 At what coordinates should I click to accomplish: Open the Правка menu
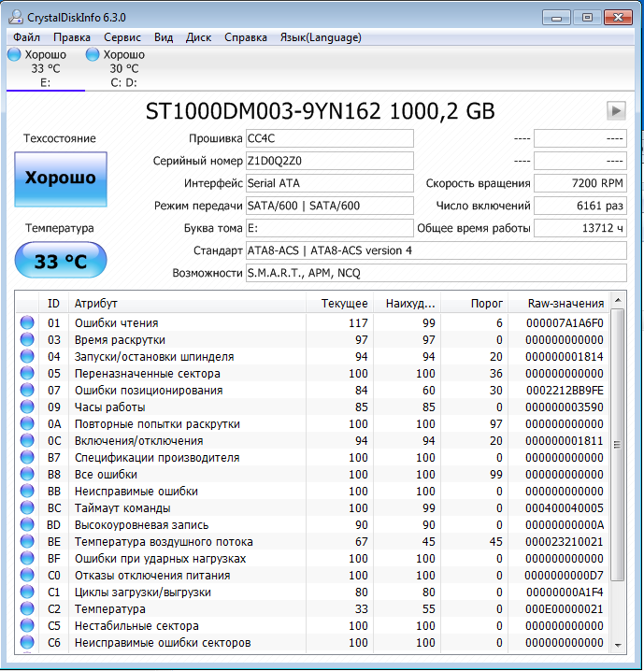(x=71, y=37)
